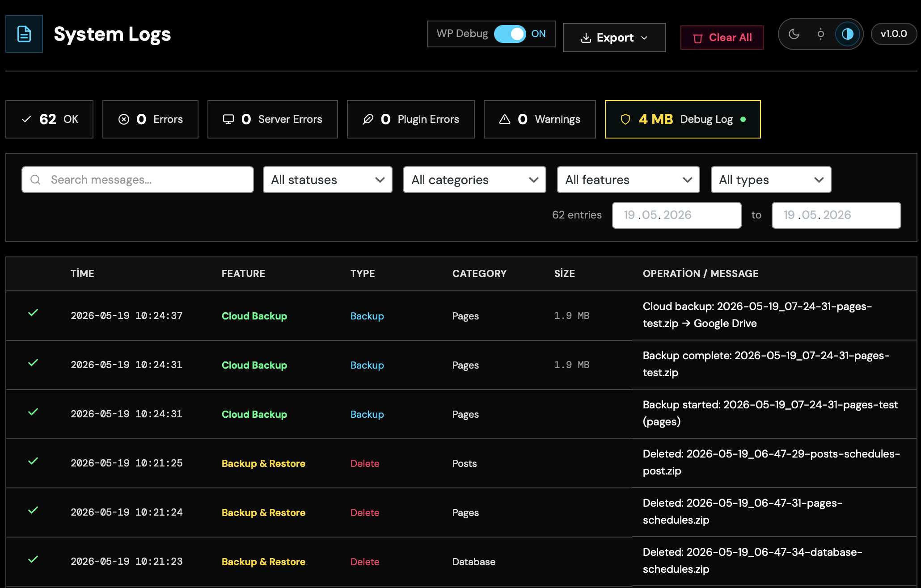Click the end date field after 'to'
This screenshot has height=588, width=921.
click(837, 215)
